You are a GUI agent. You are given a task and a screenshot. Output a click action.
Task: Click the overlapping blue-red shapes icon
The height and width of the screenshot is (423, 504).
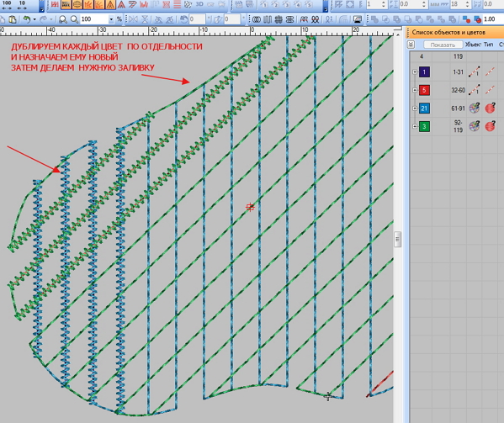coord(477,19)
